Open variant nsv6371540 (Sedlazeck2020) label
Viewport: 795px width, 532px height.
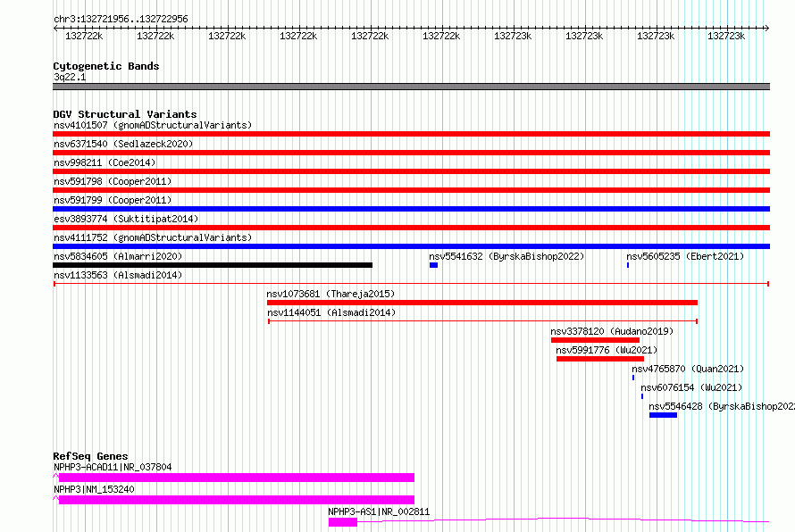coord(123,144)
